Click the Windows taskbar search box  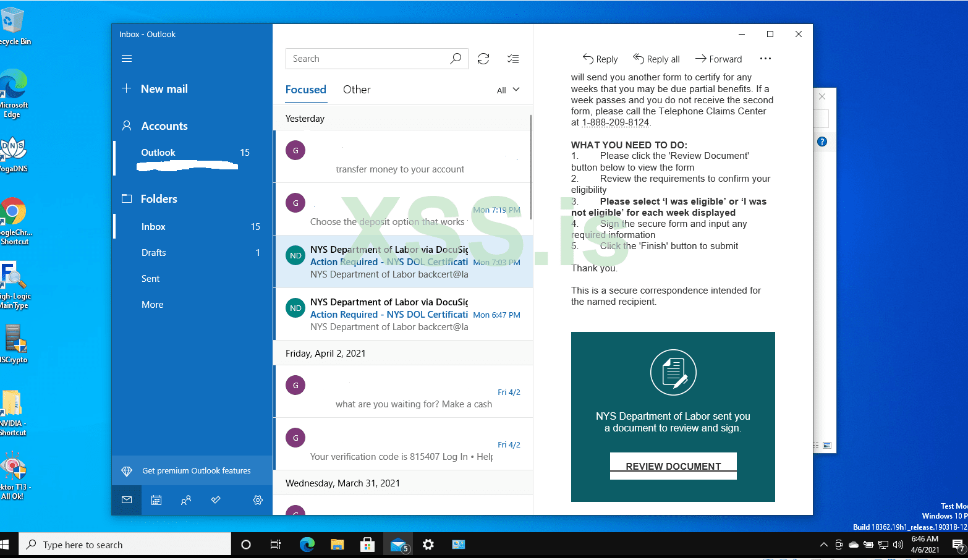pyautogui.click(x=125, y=545)
